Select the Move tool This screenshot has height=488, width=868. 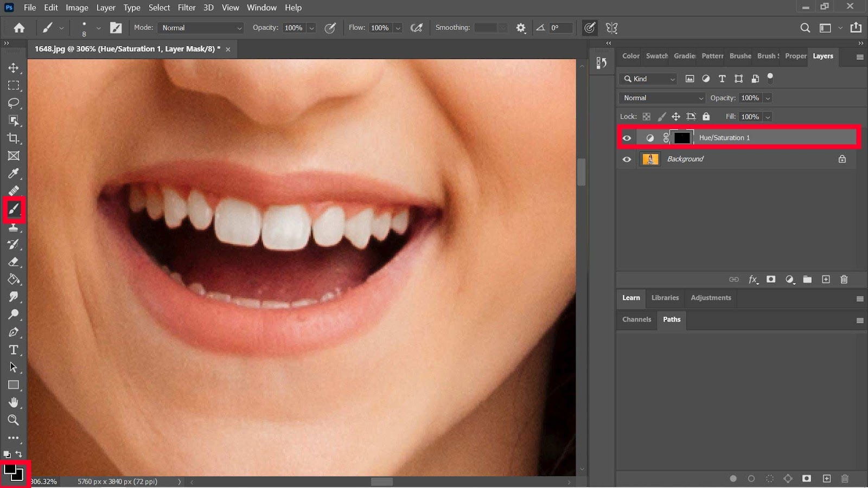14,68
